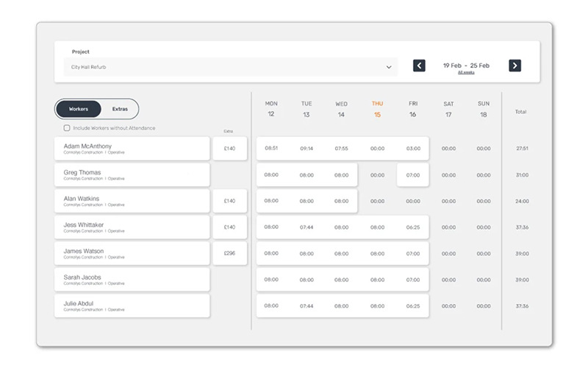Screen dimensions: 588x368
Task: Click Sarah Jacobs' 39:00 total
Action: [x=522, y=280]
